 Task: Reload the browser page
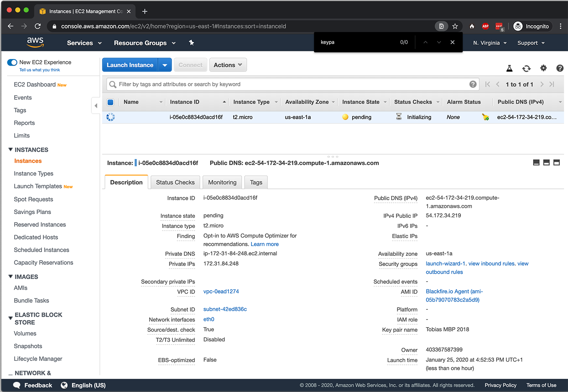38,26
